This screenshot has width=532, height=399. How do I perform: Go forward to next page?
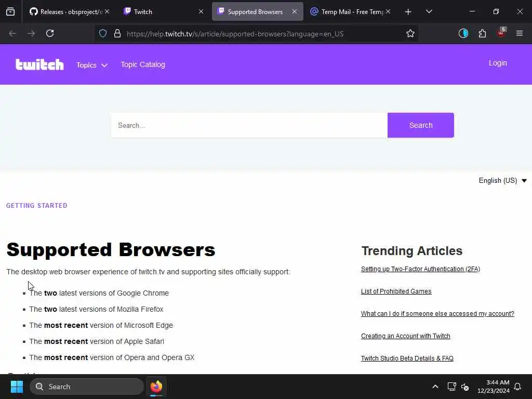31,33
